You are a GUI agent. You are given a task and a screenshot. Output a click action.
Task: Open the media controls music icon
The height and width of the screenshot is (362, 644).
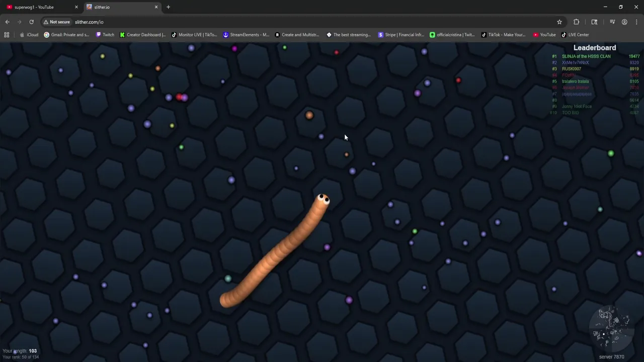[x=612, y=22]
